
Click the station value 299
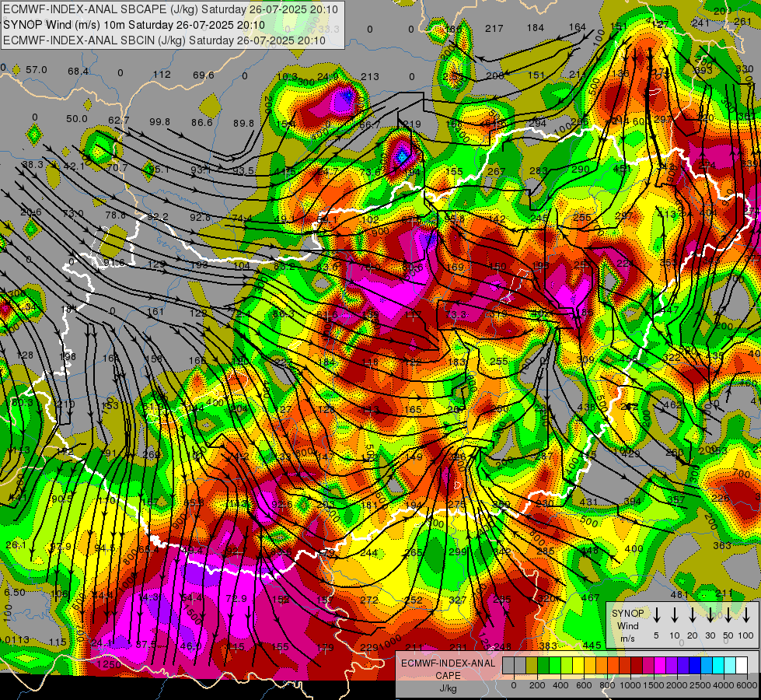458,551
